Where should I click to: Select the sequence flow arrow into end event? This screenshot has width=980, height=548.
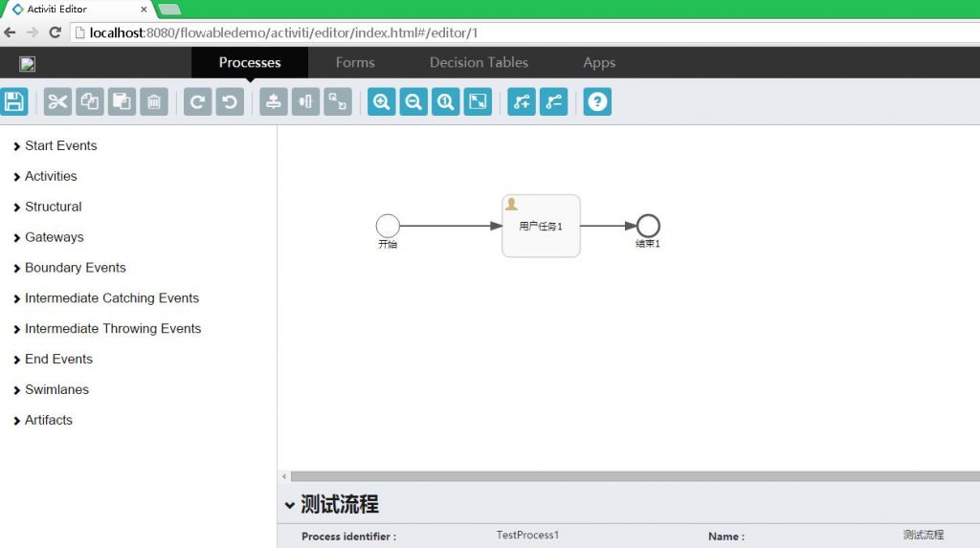pos(608,226)
